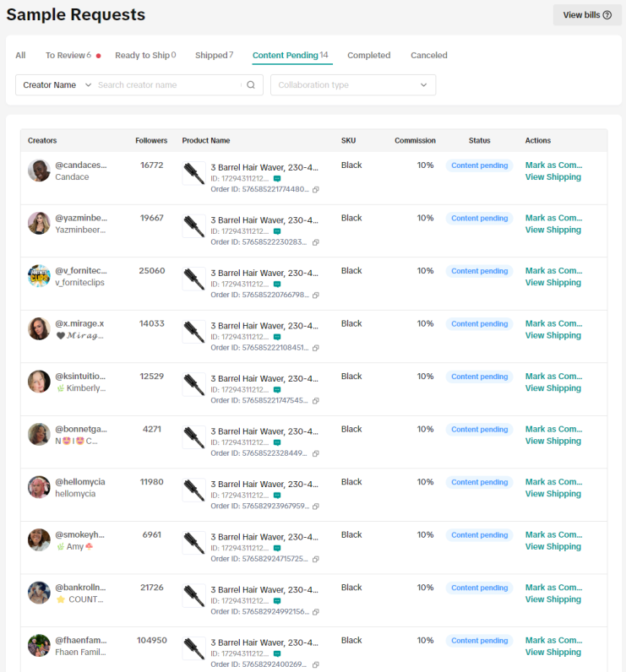Screen dimensions: 626x672
Task: Open the Shipped tab
Action: click(x=214, y=56)
